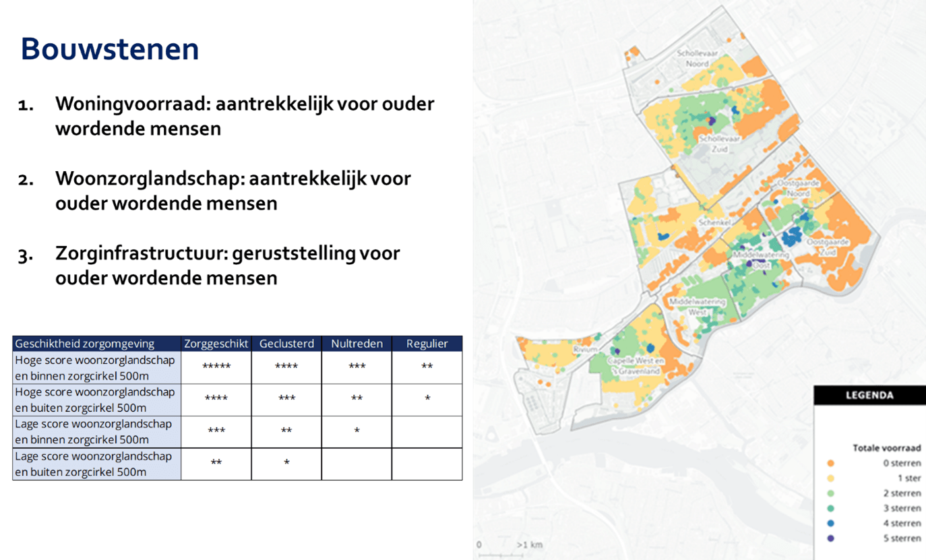Click the Schollevaar Noord map label

(x=697, y=58)
